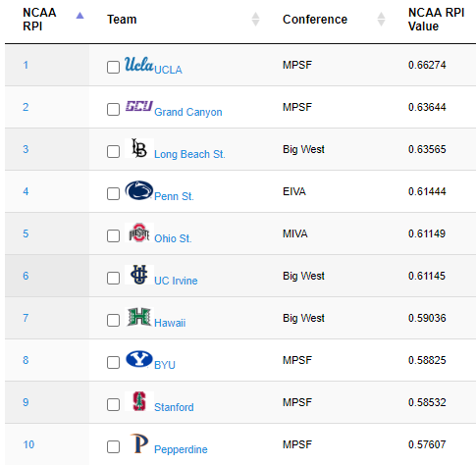Image resolution: width=476 pixels, height=465 pixels.
Task: Enable the UC Irvine checkbox
Action: pyautogui.click(x=113, y=278)
